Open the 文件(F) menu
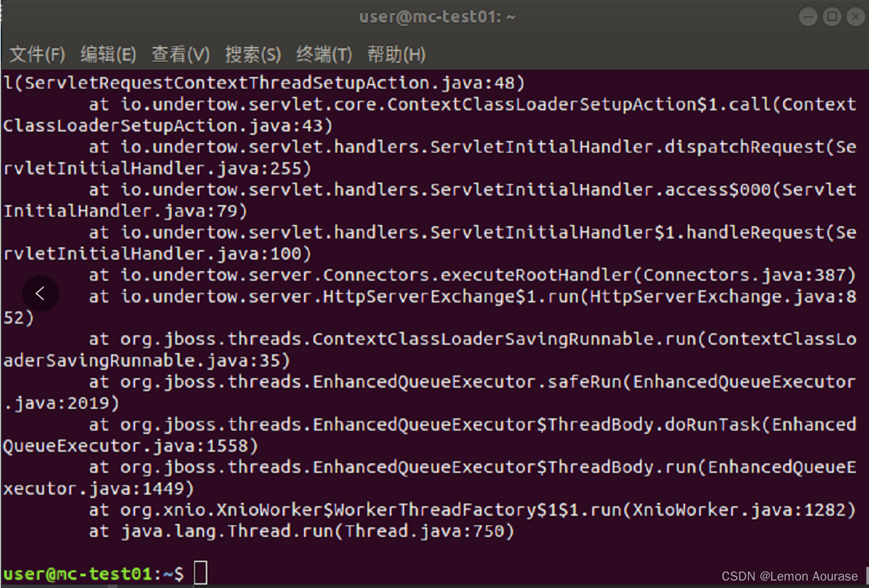The image size is (869, 588). pos(37,55)
